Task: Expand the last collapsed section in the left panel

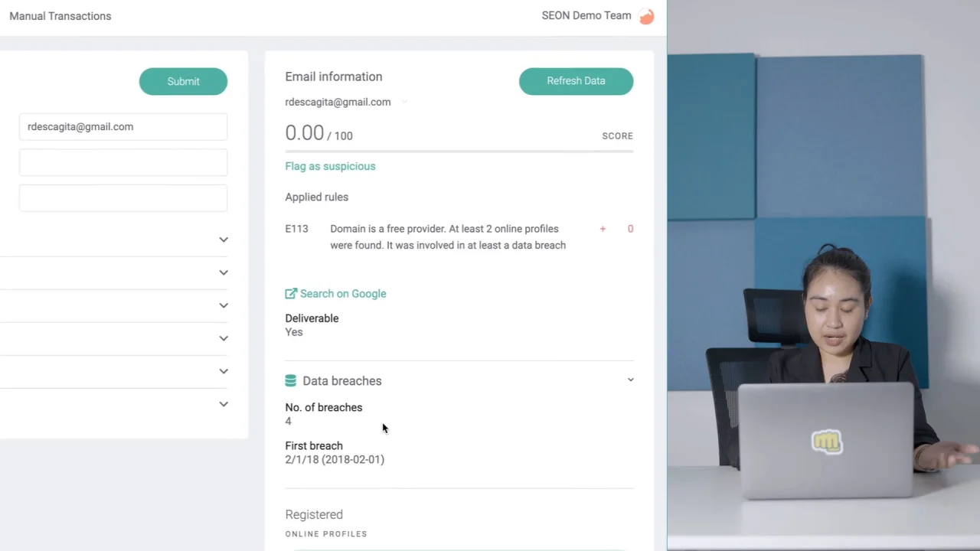Action: click(224, 404)
